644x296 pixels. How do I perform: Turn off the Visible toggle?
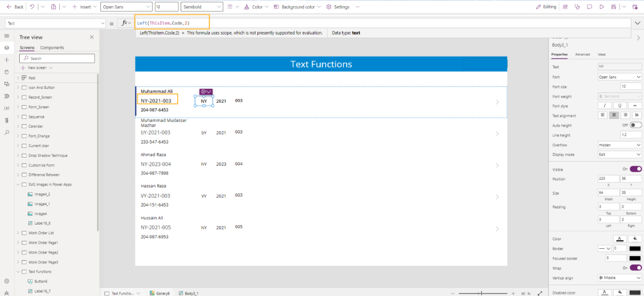(635, 169)
